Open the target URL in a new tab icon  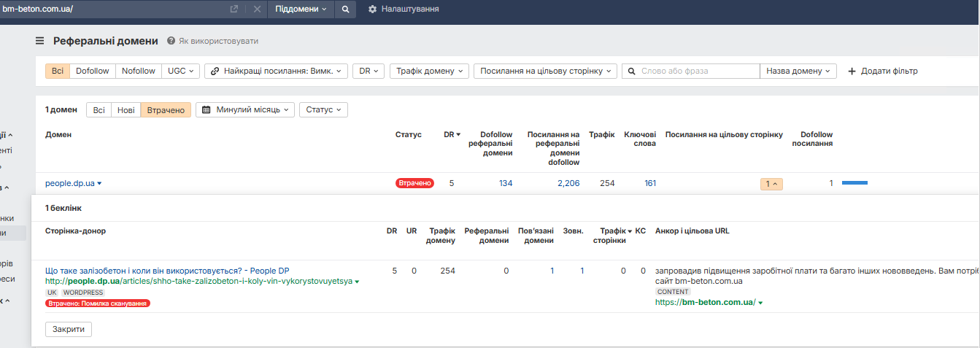[x=234, y=9]
